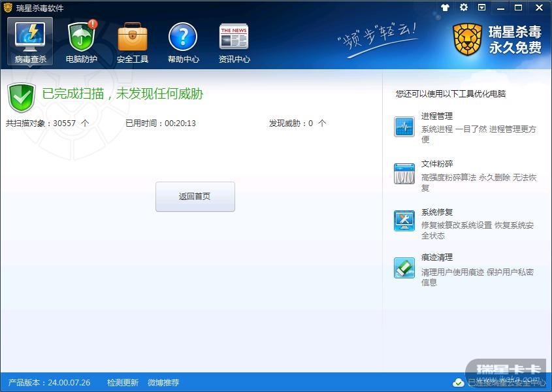Maximize the Rising antivirus window
552x392 pixels.
point(519,7)
